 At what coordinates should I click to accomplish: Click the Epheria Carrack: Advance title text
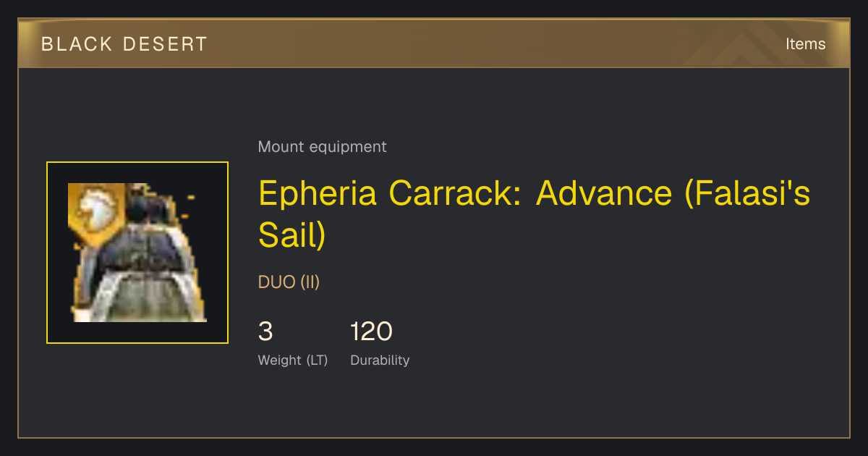pos(535,214)
